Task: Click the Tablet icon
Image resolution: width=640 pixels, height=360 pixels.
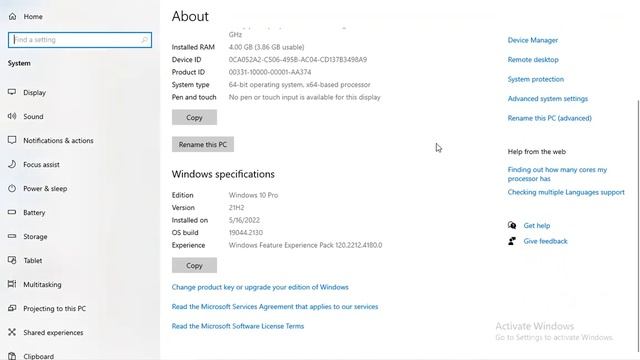Action: pos(12,260)
